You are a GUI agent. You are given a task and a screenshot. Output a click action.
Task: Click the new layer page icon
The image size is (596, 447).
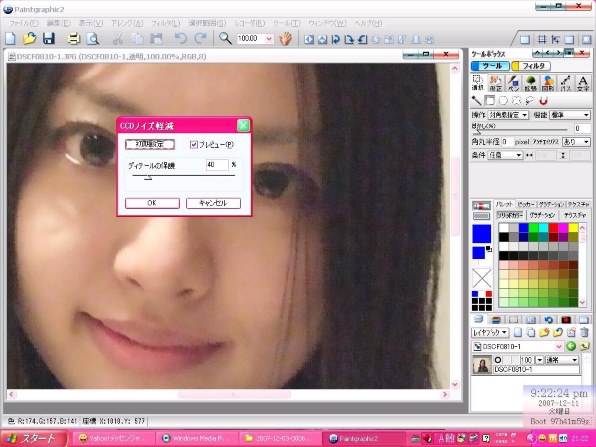(518, 332)
